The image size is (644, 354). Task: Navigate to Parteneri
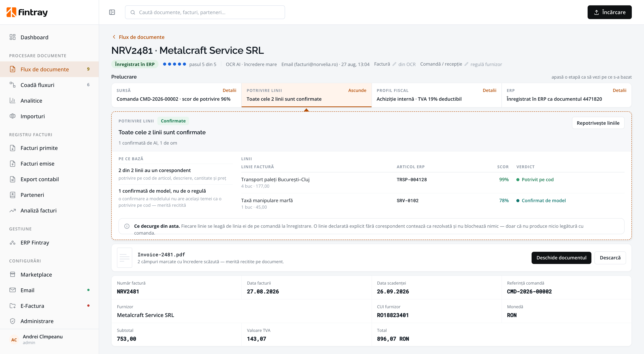coord(50,195)
